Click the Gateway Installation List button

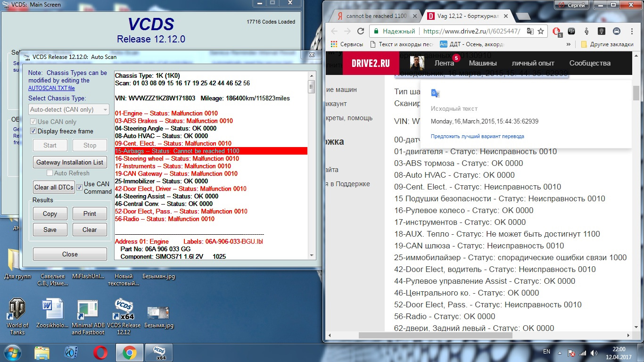(x=70, y=162)
